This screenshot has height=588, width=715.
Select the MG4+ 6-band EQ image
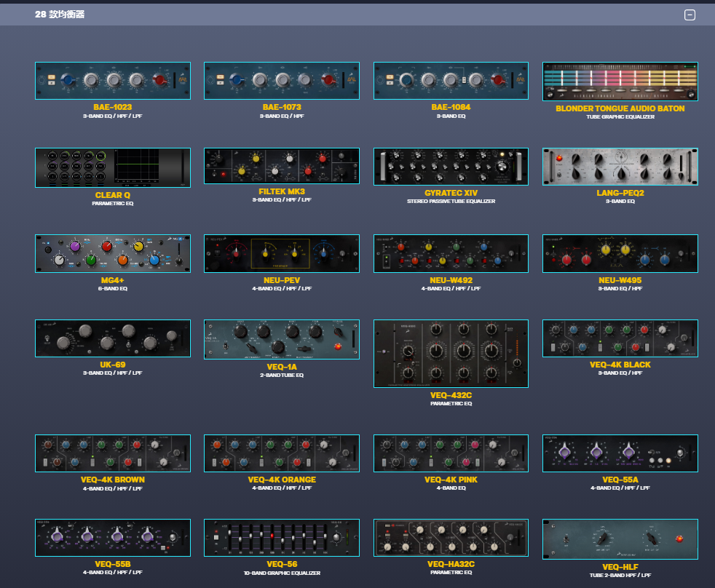(x=112, y=254)
